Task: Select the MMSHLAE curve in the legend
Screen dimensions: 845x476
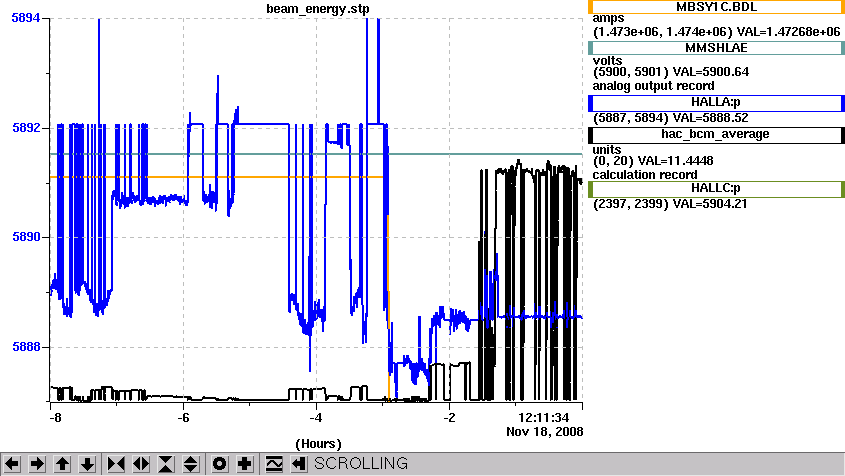Action: click(x=716, y=48)
